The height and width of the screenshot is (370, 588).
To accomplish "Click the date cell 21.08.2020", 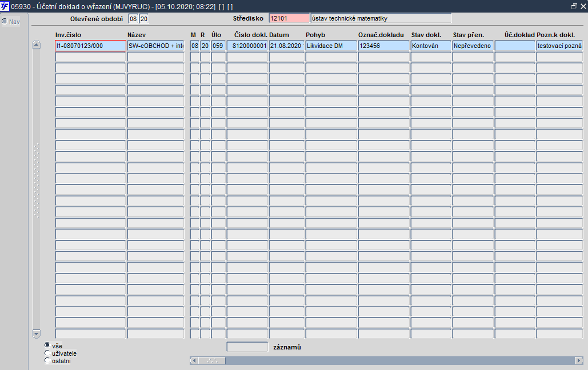I will click(x=286, y=46).
